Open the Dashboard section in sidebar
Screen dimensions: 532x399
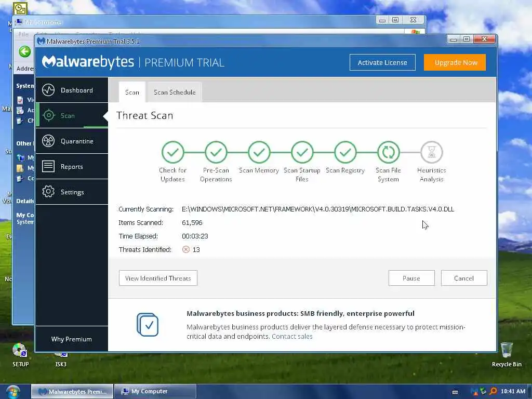click(72, 90)
